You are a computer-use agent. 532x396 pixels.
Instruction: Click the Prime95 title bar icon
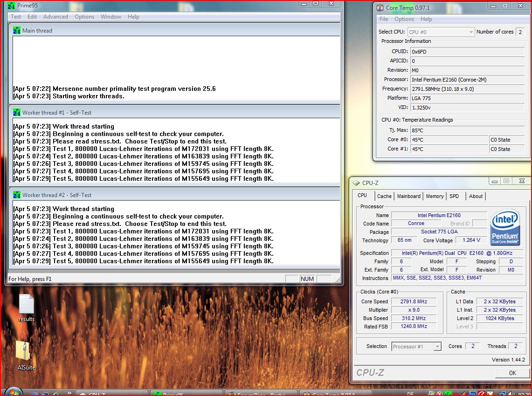point(11,6)
